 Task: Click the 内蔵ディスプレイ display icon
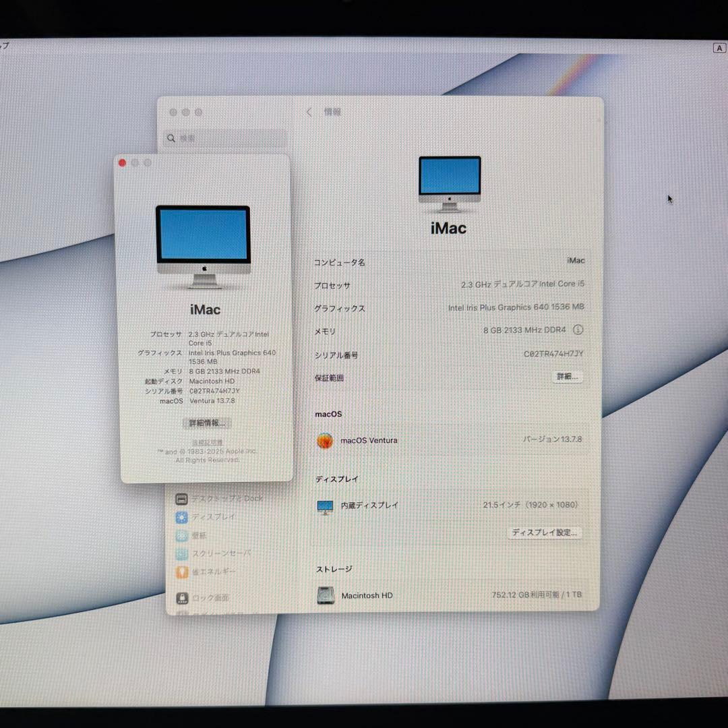point(326,506)
